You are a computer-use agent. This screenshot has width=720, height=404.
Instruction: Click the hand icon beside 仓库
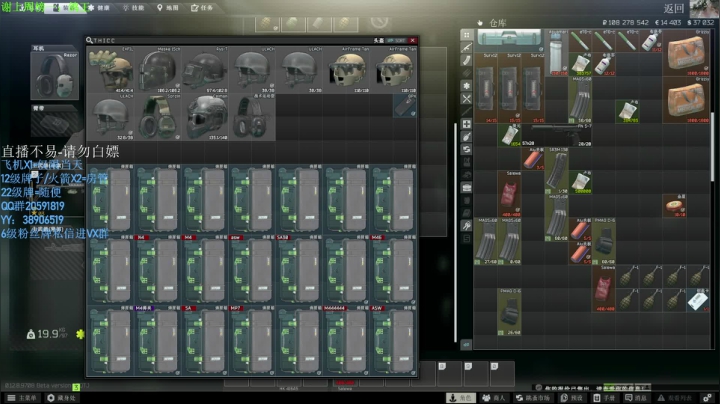(x=480, y=22)
